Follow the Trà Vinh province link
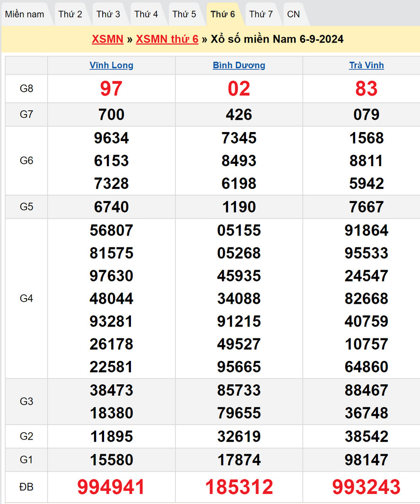 pyautogui.click(x=367, y=65)
